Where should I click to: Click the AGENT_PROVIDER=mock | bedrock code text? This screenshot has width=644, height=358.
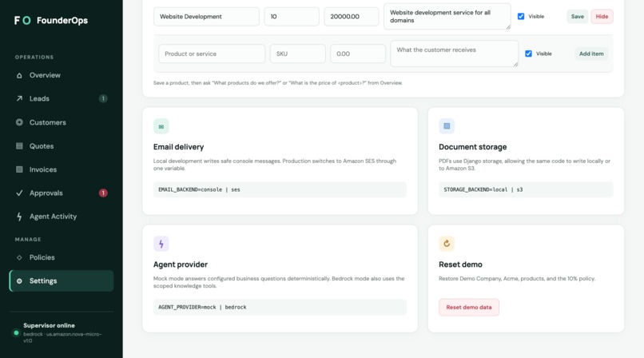pos(202,307)
